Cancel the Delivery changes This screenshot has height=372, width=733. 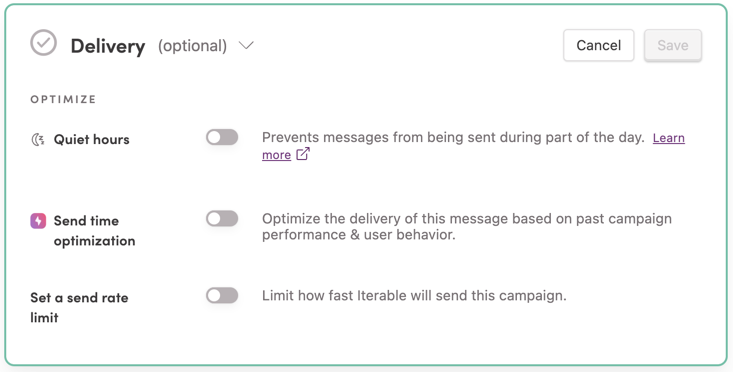[598, 45]
